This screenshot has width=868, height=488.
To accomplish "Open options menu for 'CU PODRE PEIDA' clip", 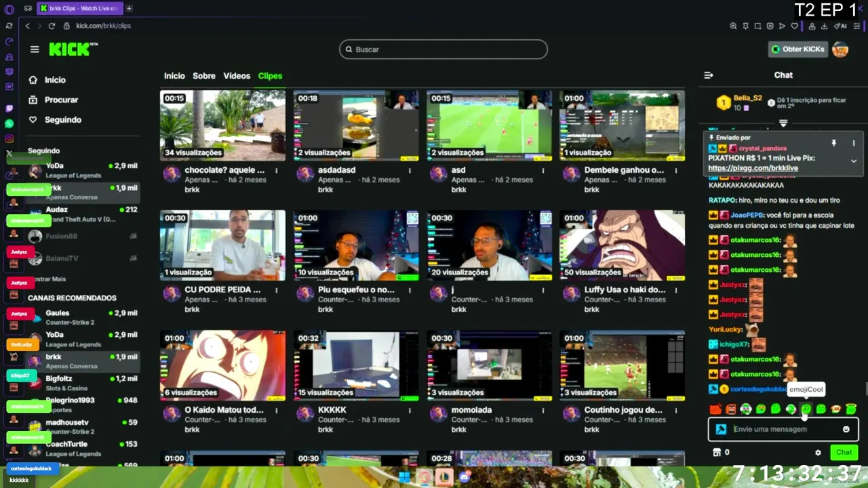I will 277,290.
